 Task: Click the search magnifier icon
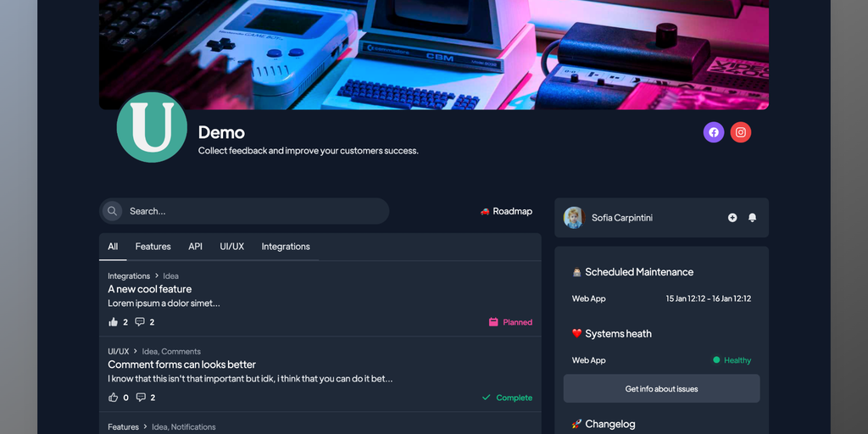[x=113, y=211]
